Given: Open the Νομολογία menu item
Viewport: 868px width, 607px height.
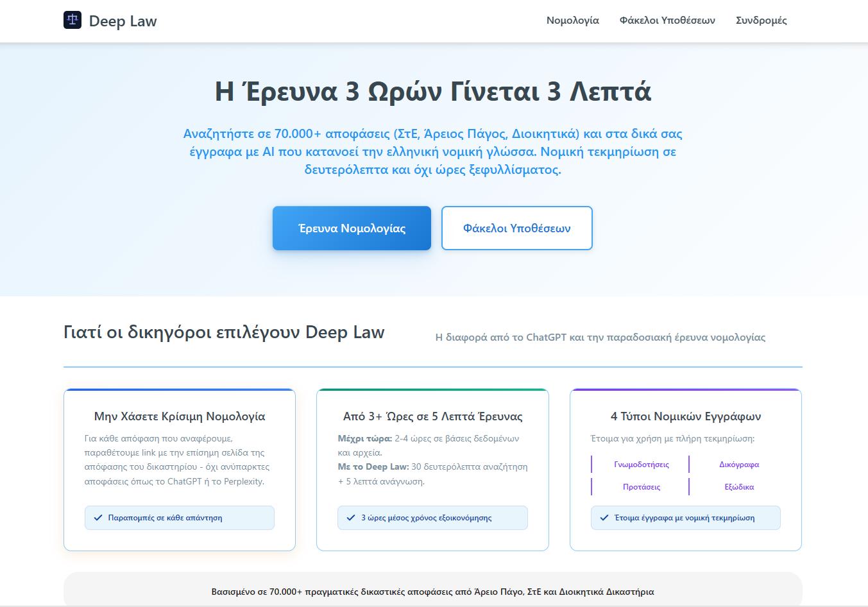Looking at the screenshot, I should (x=572, y=21).
